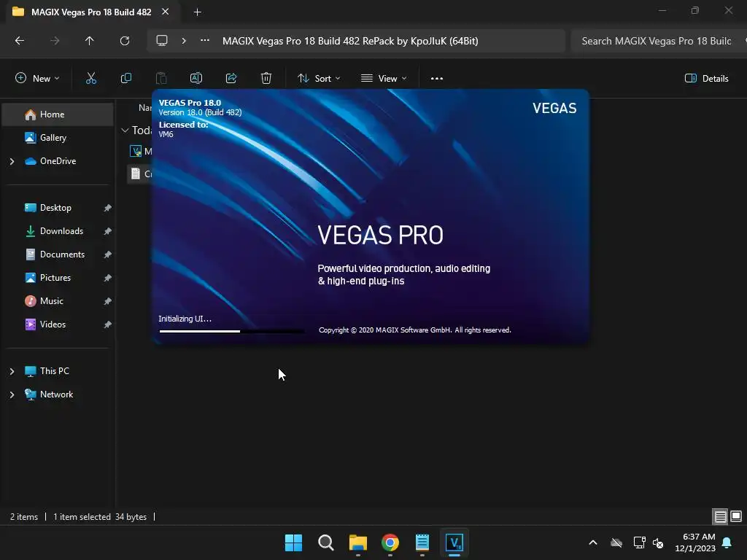Expand the This PC tree node

click(x=12, y=371)
